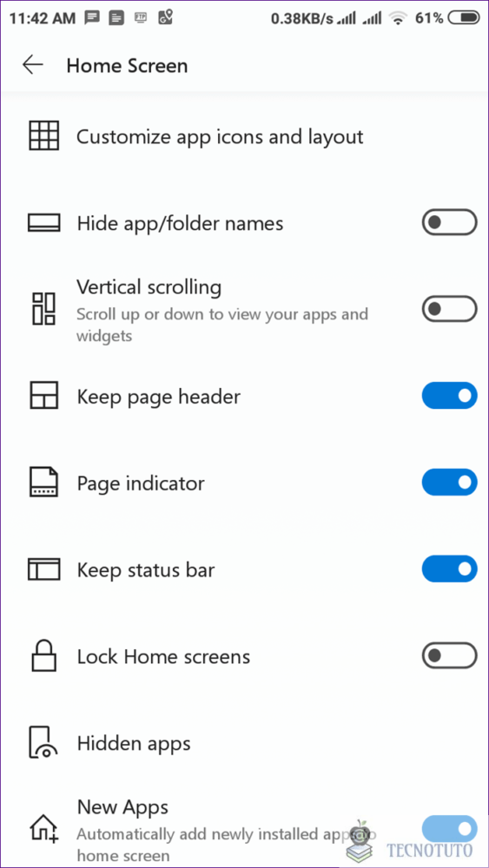Enable the Hide app/folder names toggle

[x=449, y=222]
